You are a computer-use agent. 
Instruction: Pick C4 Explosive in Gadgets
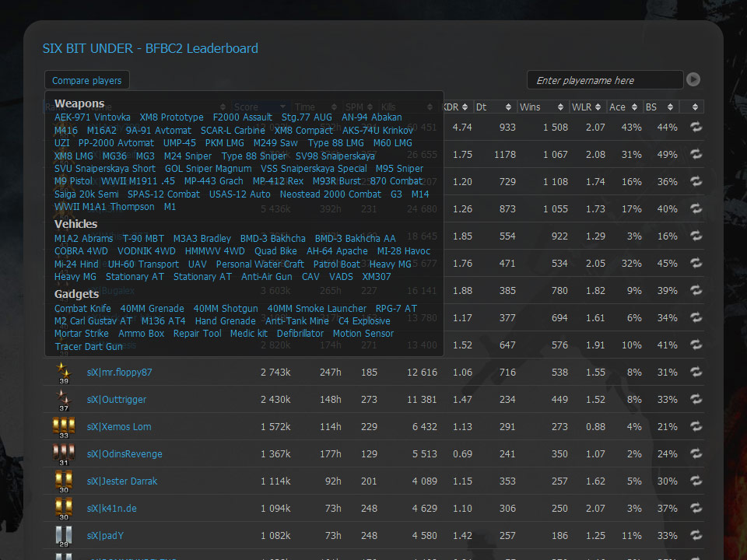pos(364,321)
